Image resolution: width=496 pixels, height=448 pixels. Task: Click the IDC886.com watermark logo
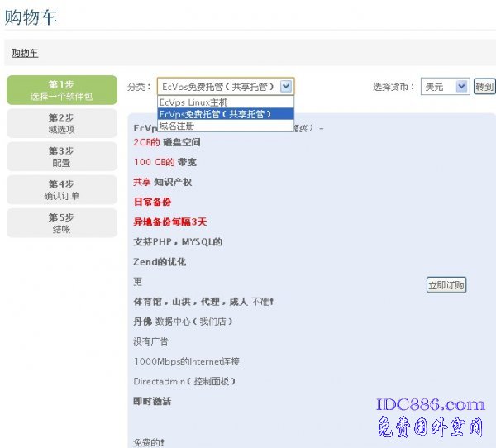430,404
